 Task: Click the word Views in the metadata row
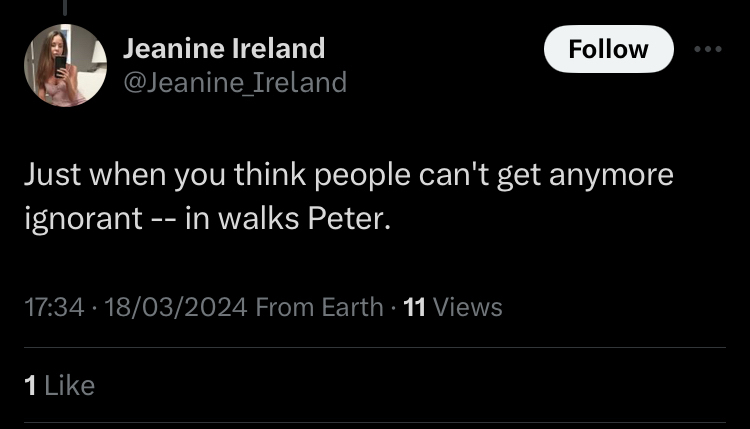(x=468, y=307)
